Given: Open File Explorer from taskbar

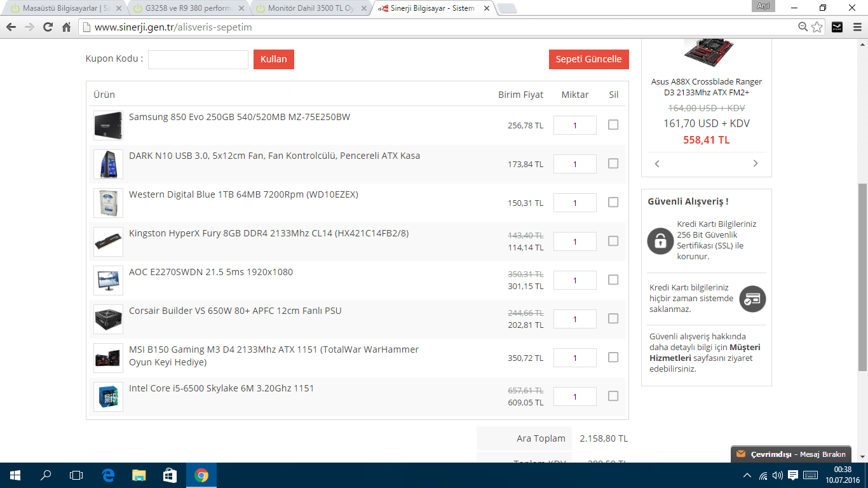Looking at the screenshot, I should coord(139,475).
